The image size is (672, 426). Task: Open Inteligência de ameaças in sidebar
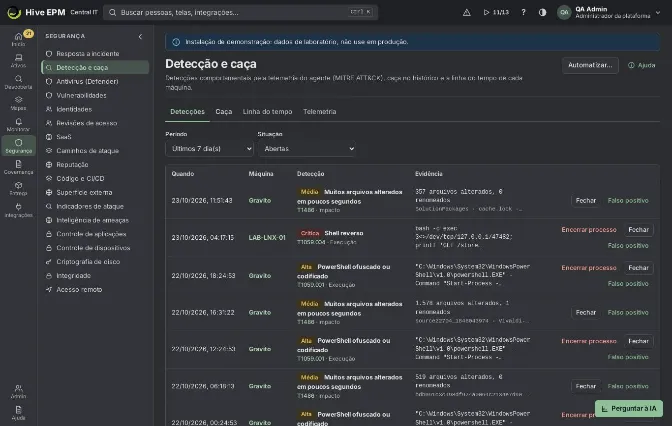pyautogui.click(x=95, y=220)
